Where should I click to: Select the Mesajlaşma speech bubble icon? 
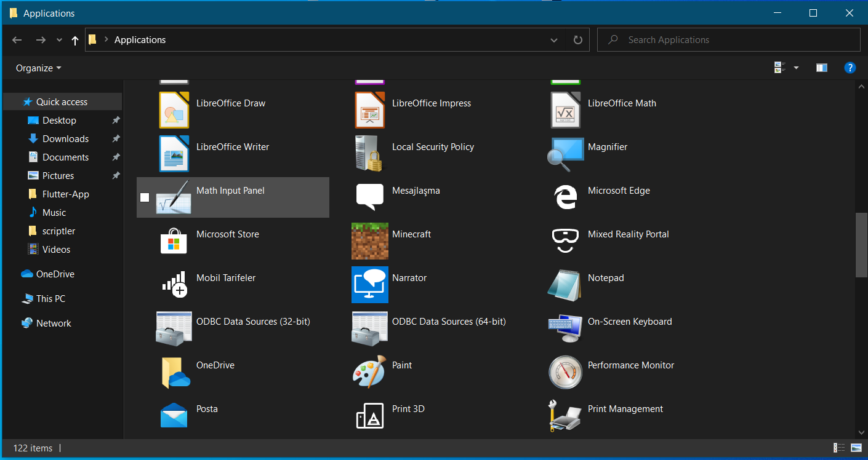tap(370, 197)
